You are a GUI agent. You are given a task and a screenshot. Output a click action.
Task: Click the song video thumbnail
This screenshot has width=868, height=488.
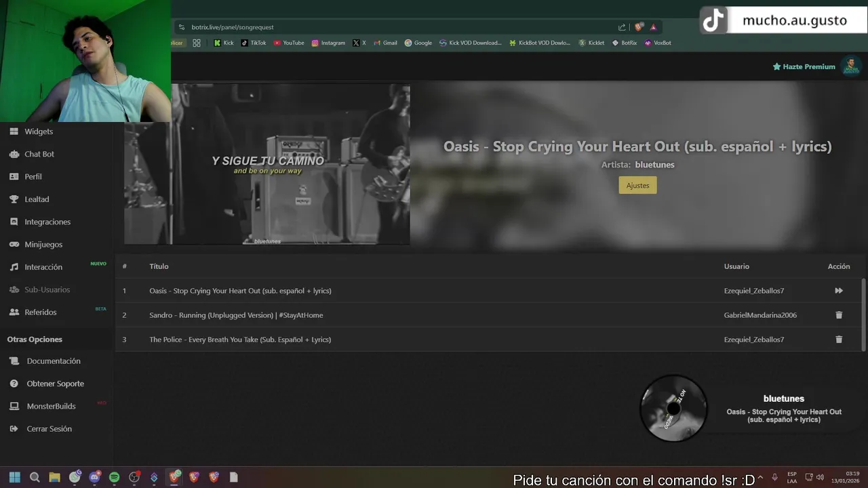(x=267, y=164)
